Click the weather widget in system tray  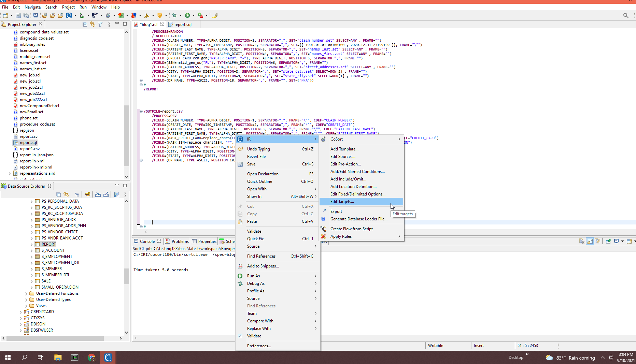pyautogui.click(x=570, y=358)
